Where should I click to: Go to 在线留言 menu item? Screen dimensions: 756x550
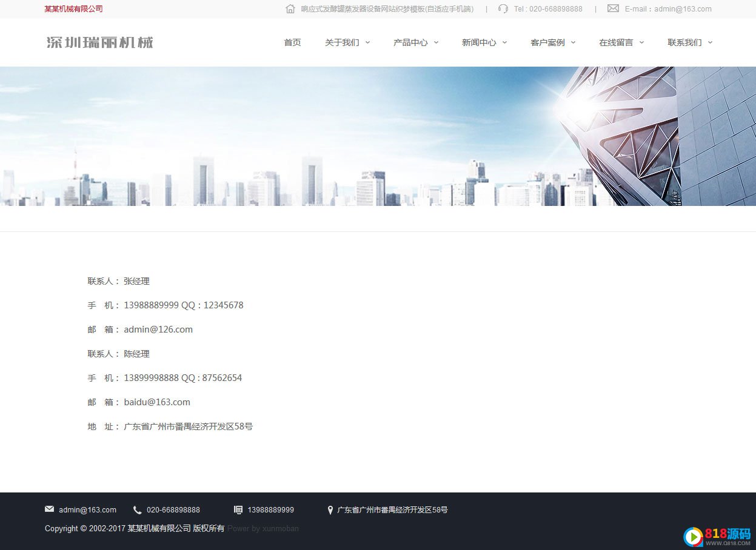(616, 42)
